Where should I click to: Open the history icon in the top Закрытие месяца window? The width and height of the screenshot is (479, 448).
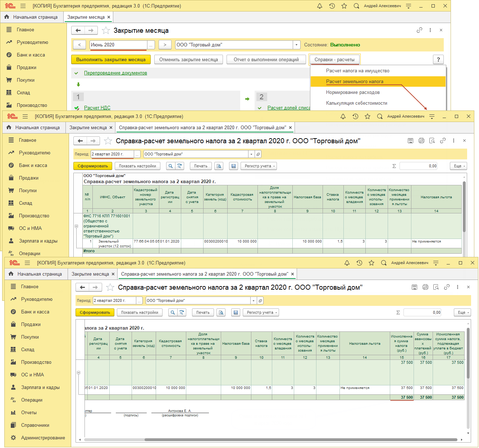(332, 6)
